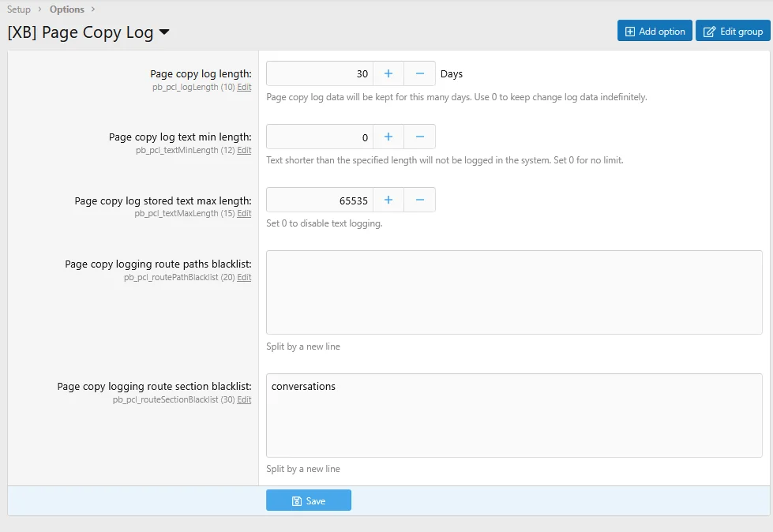Click the Add option button
Screen dimensions: 773x532
(x=655, y=31)
